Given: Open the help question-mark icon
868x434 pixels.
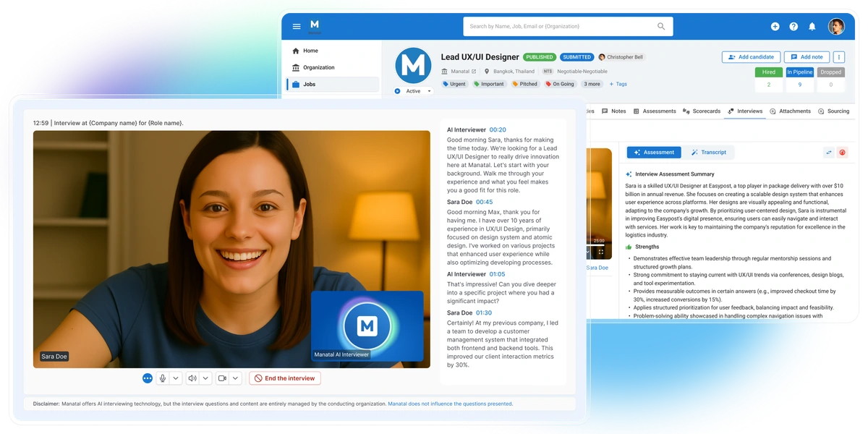Looking at the screenshot, I should pos(793,26).
